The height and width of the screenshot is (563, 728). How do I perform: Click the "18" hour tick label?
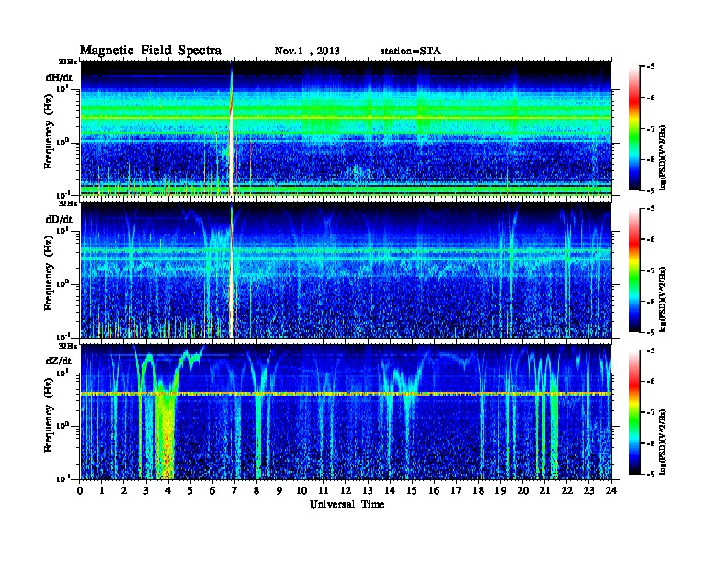click(x=478, y=490)
